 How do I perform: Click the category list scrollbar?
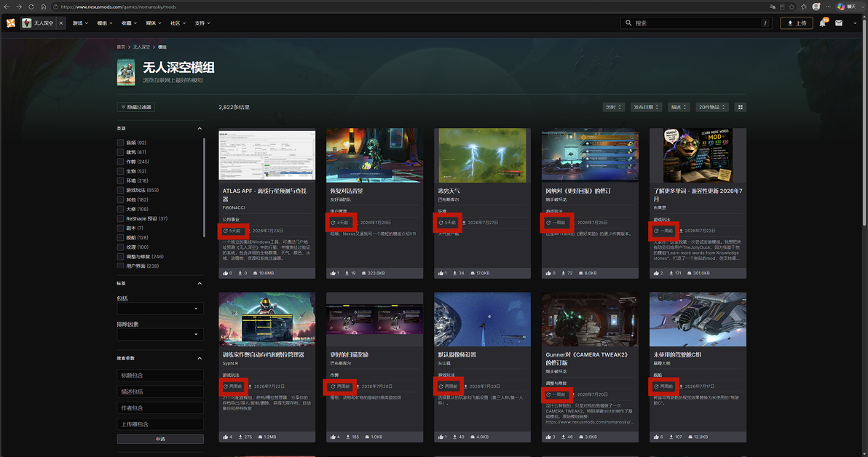[x=205, y=188]
